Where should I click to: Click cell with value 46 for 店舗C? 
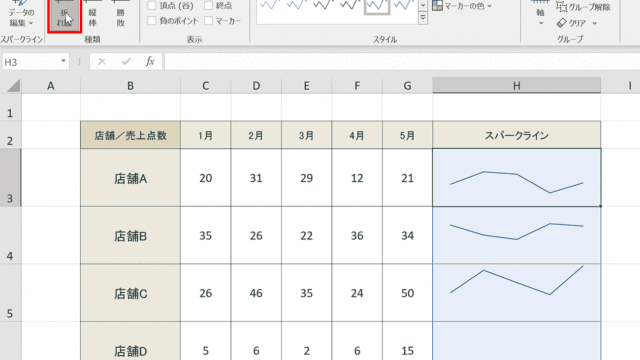click(256, 293)
